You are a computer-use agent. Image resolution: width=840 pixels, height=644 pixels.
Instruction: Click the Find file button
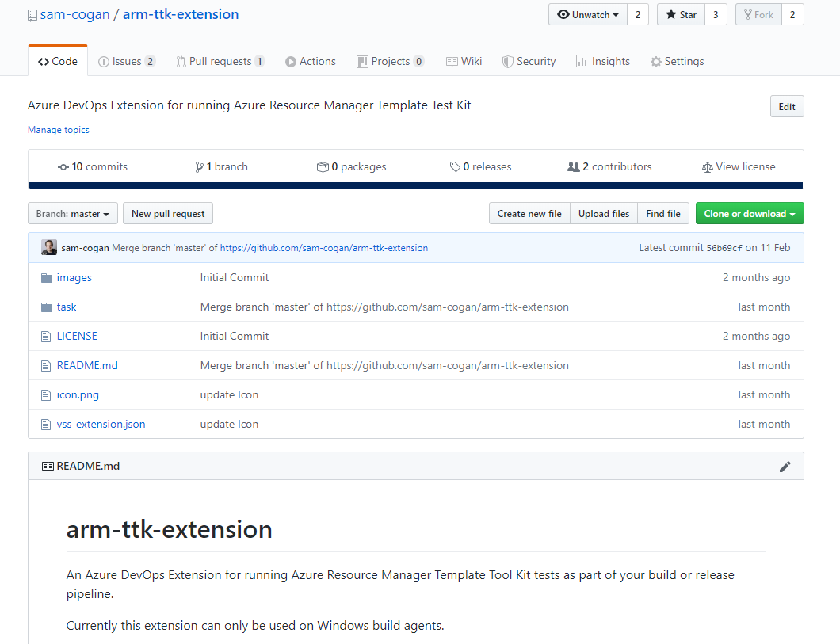(663, 214)
